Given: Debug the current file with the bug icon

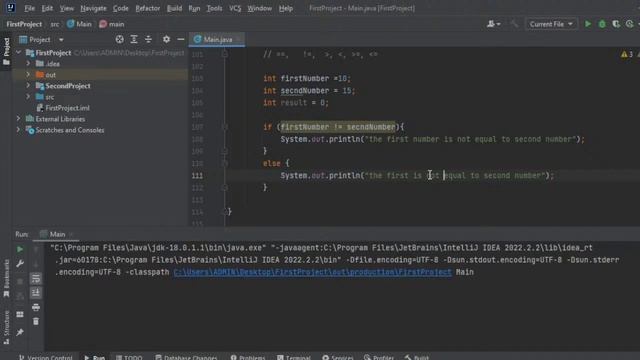Looking at the screenshot, I should [602, 24].
